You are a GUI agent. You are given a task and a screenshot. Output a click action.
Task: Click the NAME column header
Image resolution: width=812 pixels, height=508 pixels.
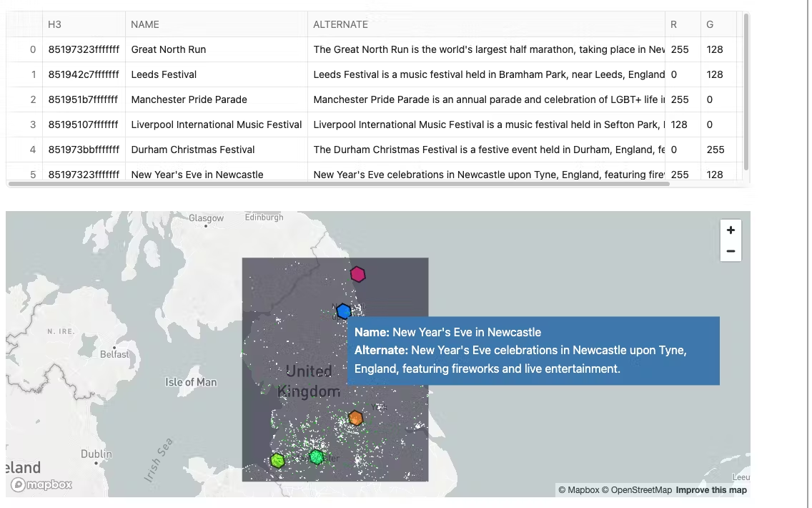[144, 24]
